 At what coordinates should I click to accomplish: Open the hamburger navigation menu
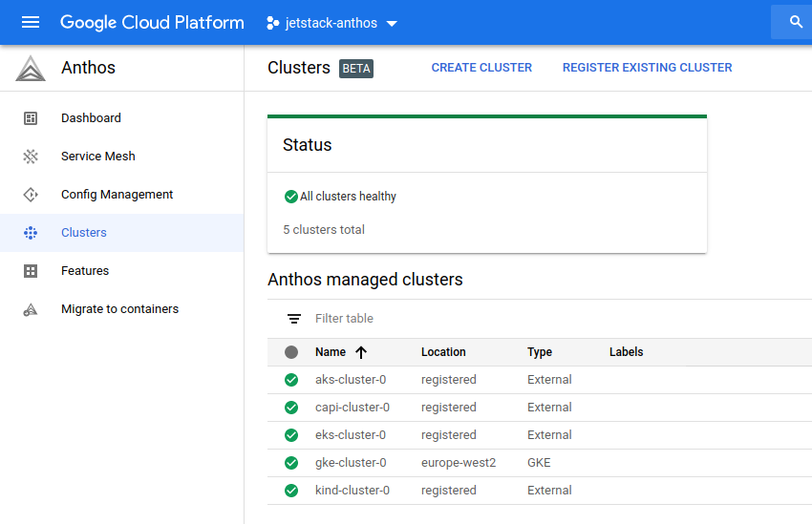click(x=31, y=22)
